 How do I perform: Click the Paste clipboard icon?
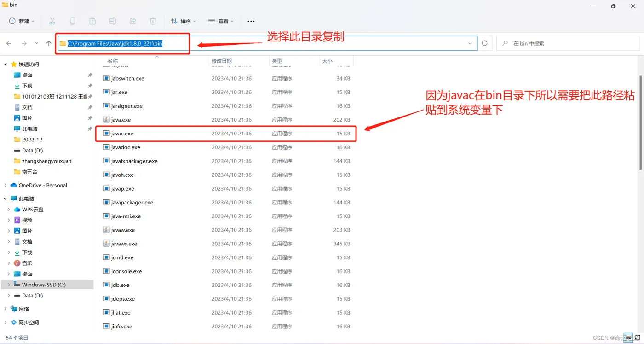[x=92, y=21]
